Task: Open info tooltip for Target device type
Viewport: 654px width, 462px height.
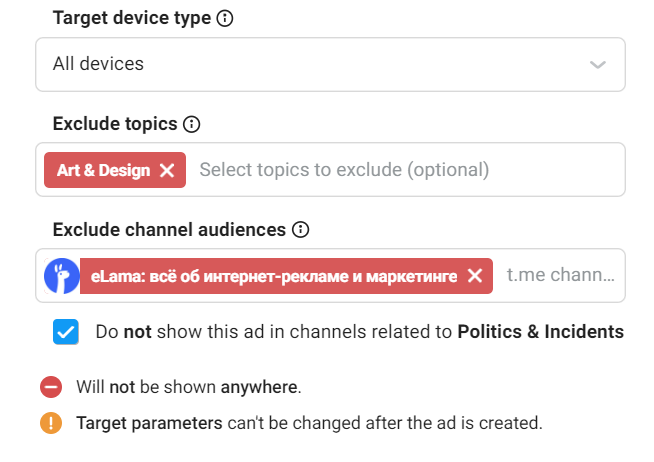Action: [225, 18]
